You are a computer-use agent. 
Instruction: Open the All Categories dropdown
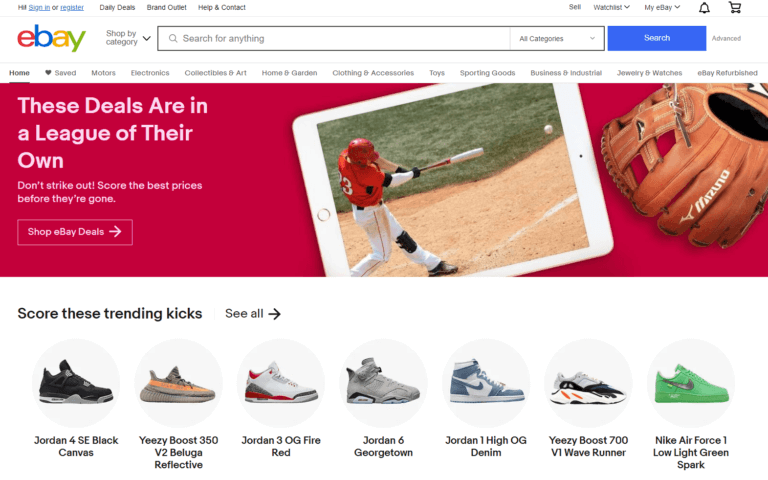[x=556, y=39]
